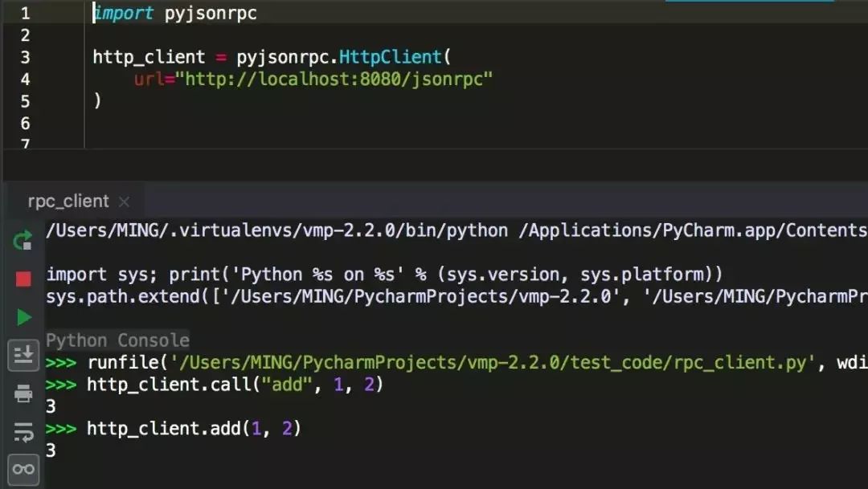Click the 'http_client' variable on line 3
Screen dimensions: 868x489
(149, 57)
